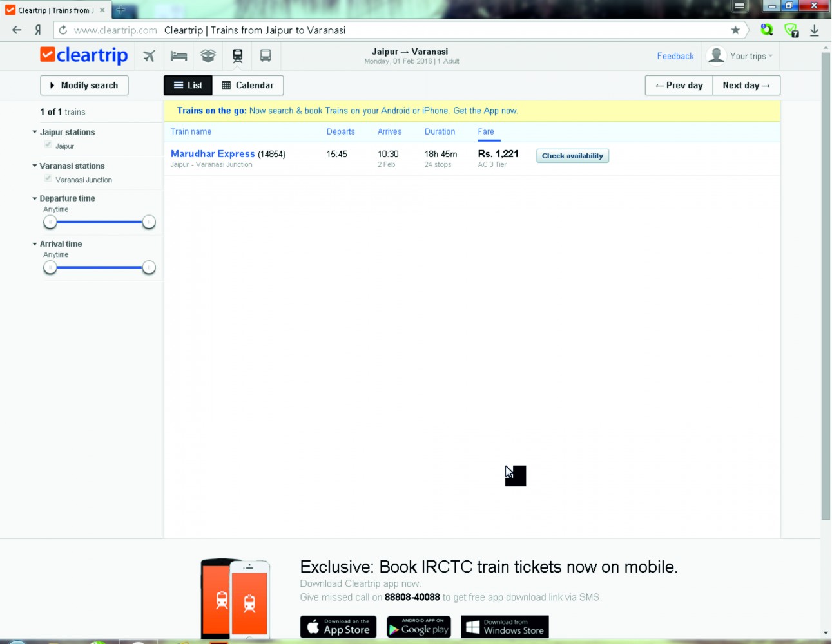Click Check availability for Marudhar Express

pos(572,156)
